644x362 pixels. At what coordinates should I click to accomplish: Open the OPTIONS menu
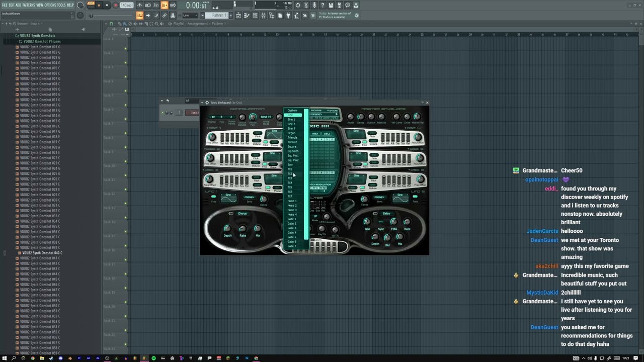[x=50, y=5]
